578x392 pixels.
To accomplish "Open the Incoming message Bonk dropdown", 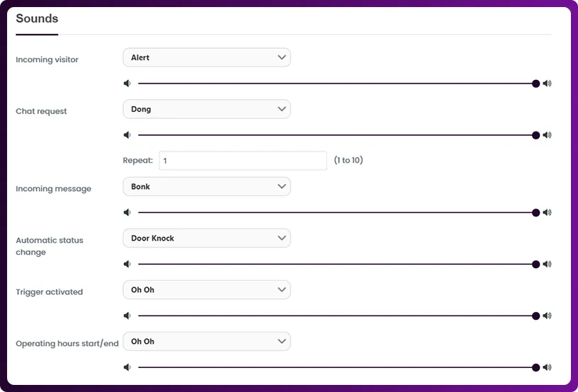I will click(206, 187).
